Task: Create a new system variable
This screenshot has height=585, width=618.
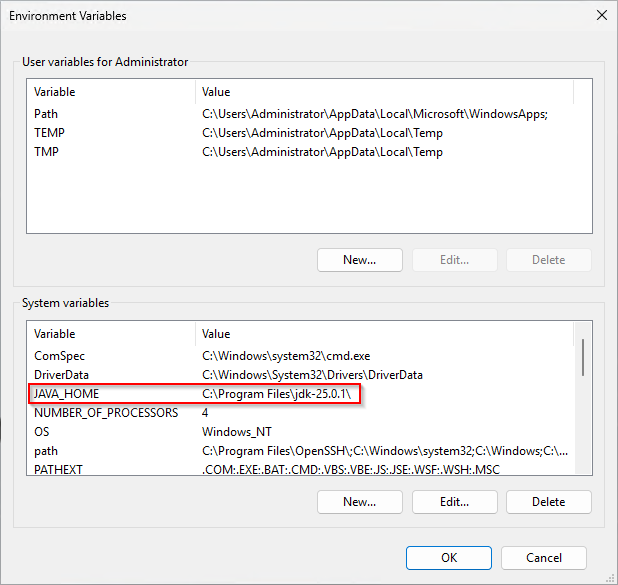Action: 359,501
